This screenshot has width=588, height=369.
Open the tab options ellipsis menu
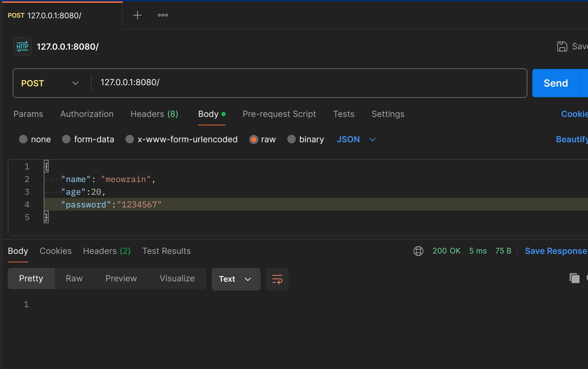click(163, 15)
